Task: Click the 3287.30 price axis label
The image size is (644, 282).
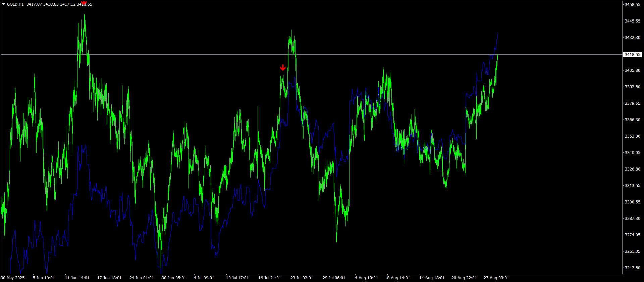Action: 632,219
